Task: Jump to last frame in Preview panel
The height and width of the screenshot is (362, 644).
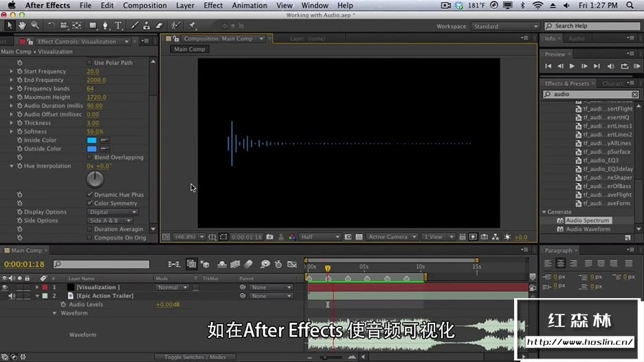Action: [x=597, y=66]
